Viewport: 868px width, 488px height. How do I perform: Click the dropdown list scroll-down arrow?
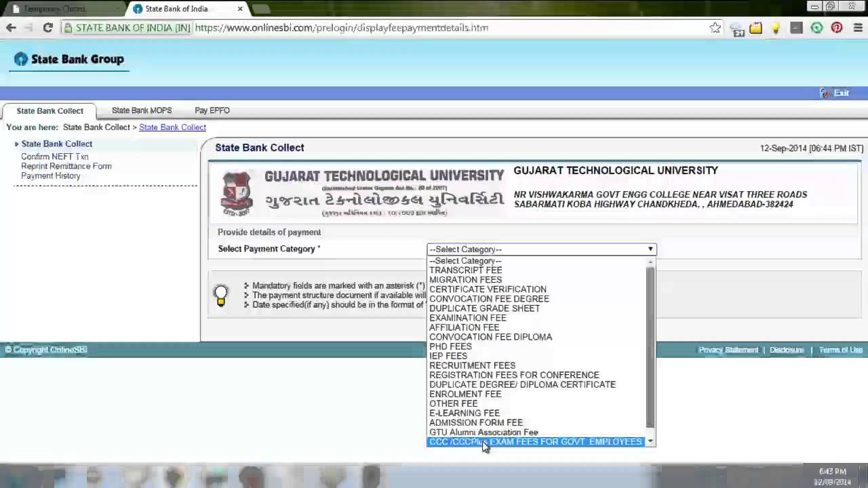coord(650,441)
